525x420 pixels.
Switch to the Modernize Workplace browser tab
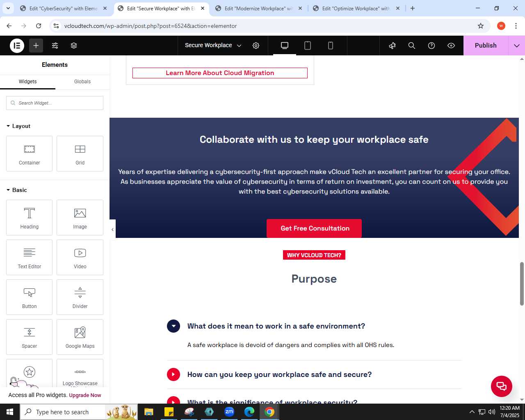point(258,8)
